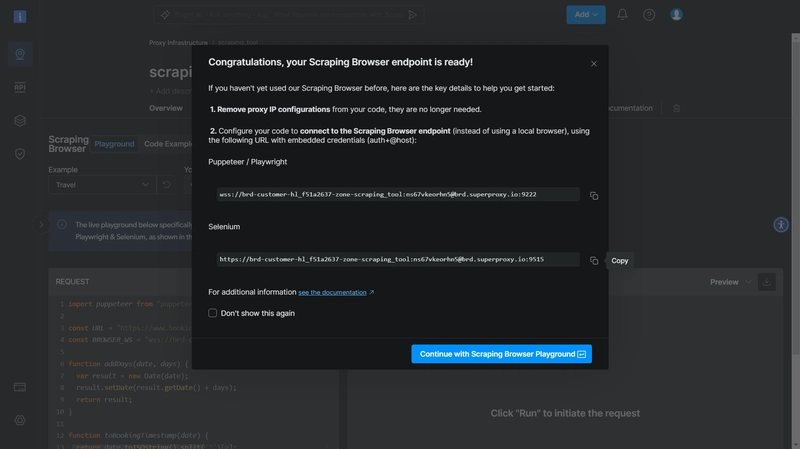Click the Proxy Infrastructure breadcrumb

[x=178, y=43]
